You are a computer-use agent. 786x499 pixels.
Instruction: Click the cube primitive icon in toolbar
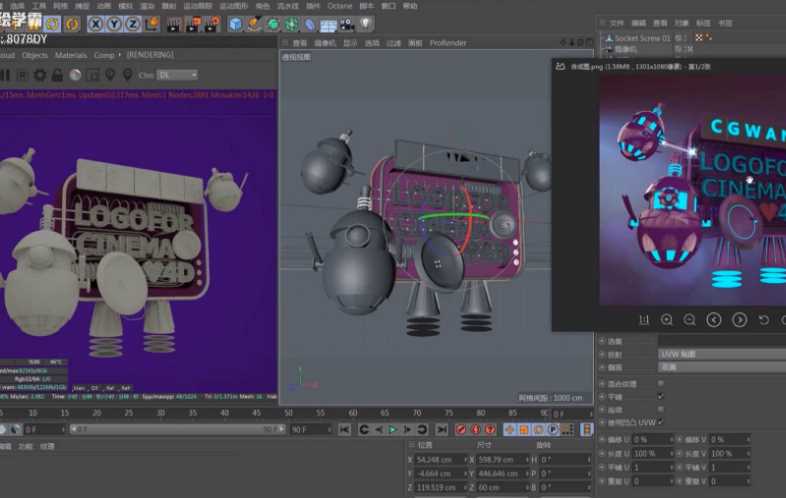pyautogui.click(x=235, y=24)
